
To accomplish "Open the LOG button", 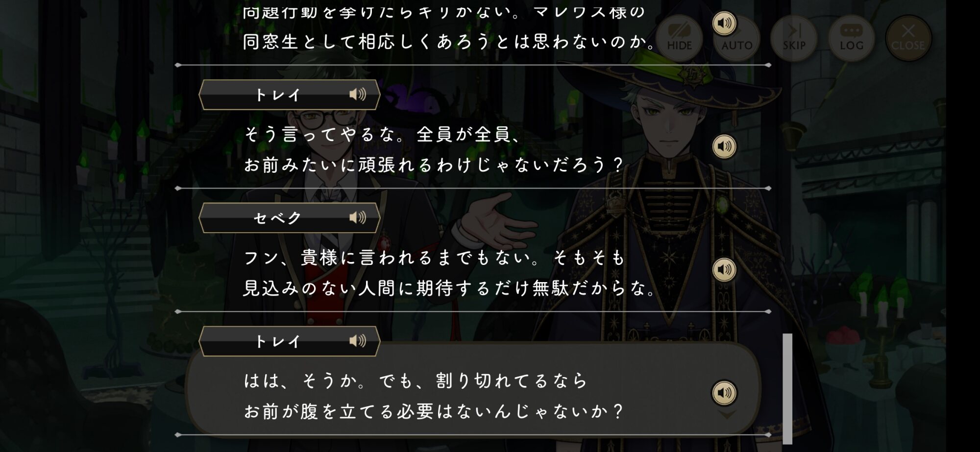I will [x=852, y=38].
